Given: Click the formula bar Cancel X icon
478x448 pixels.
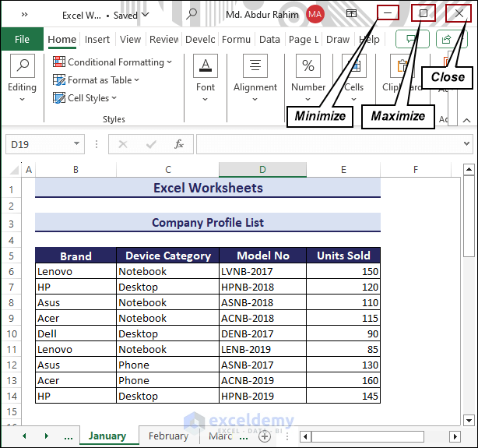Looking at the screenshot, I should coord(122,144).
